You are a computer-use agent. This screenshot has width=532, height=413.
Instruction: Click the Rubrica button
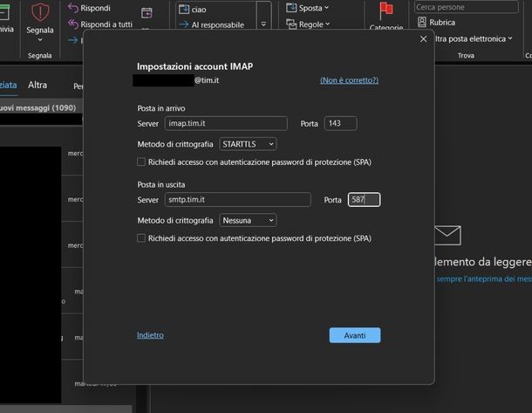(436, 22)
